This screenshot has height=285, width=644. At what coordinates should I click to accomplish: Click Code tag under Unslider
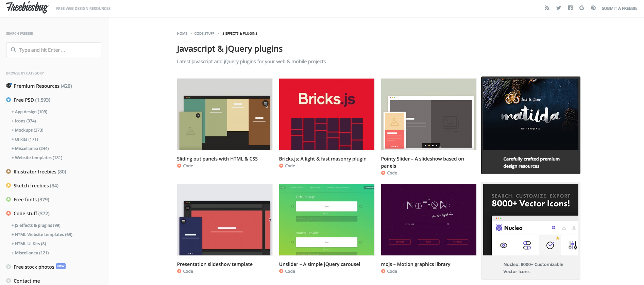pyautogui.click(x=290, y=271)
